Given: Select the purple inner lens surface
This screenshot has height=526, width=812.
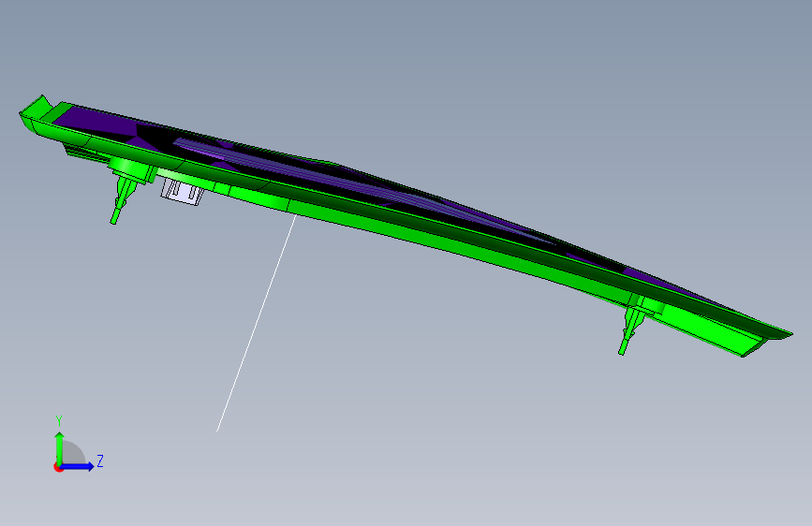Looking at the screenshot, I should click(x=98, y=121).
